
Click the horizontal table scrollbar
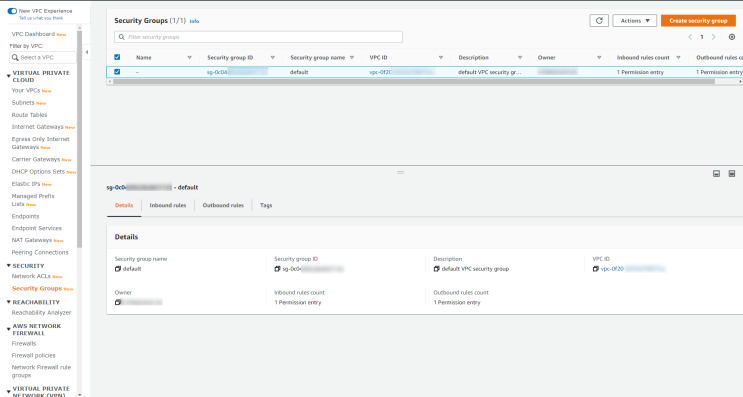413,81
